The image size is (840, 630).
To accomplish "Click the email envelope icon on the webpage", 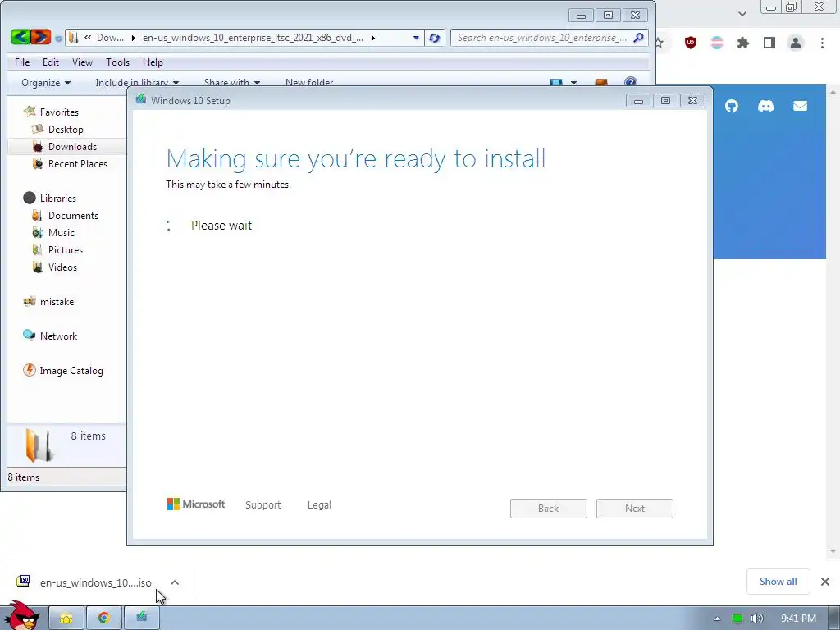I will coord(800,106).
